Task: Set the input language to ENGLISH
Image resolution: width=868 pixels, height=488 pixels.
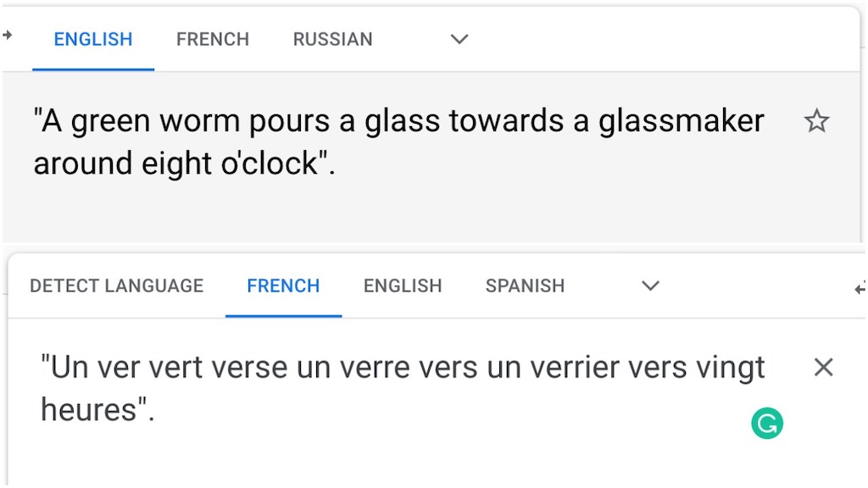Action: [402, 286]
